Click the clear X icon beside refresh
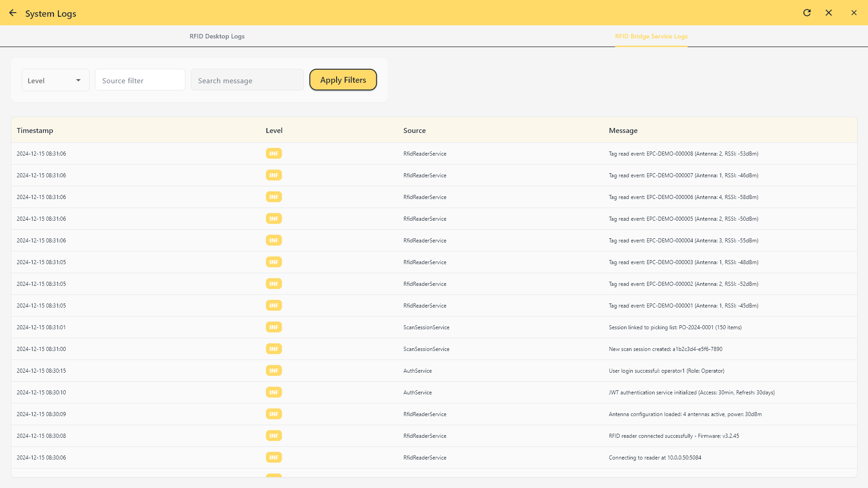This screenshot has width=868, height=488. (829, 13)
